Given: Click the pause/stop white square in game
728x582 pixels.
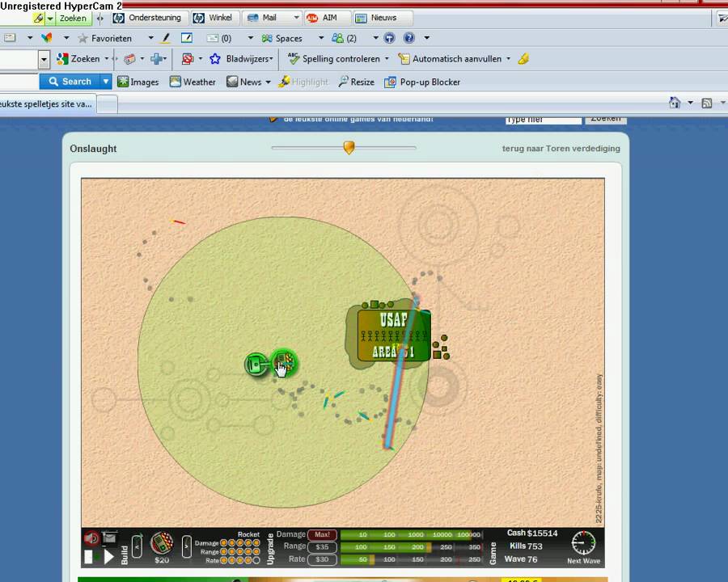Looking at the screenshot, I should click(89, 556).
